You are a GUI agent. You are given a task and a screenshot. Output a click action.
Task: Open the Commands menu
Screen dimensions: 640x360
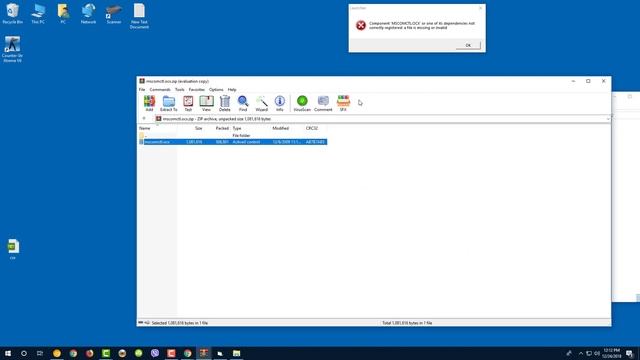click(160, 89)
